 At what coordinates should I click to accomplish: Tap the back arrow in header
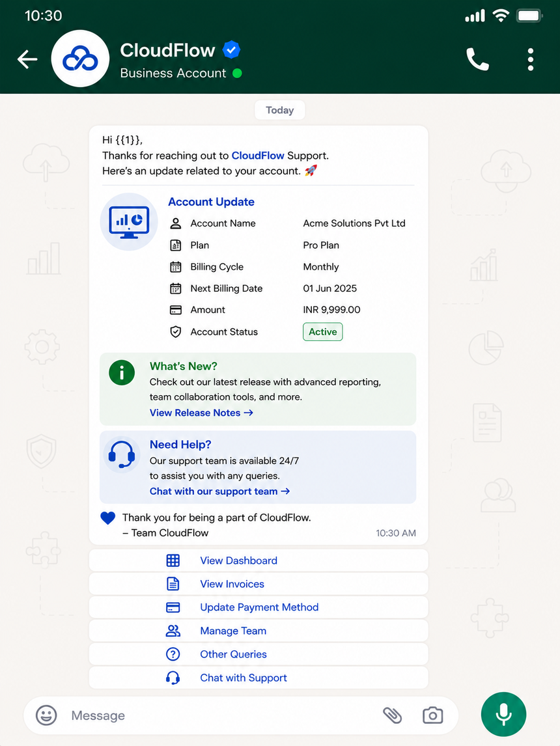[27, 59]
